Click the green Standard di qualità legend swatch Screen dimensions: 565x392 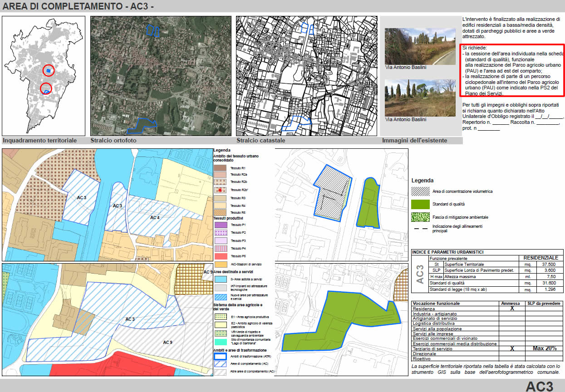(x=420, y=204)
